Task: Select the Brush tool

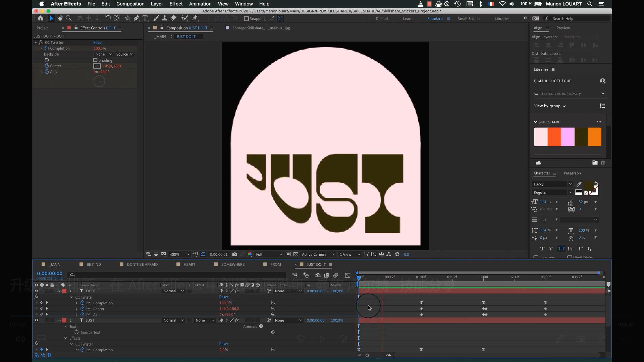Action: (156, 18)
